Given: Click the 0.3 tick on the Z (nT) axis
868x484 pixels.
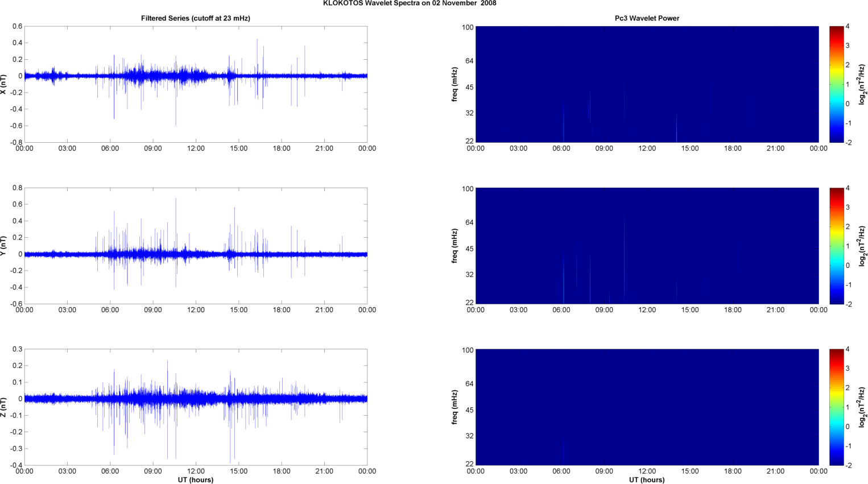Looking at the screenshot, I should [x=18, y=349].
